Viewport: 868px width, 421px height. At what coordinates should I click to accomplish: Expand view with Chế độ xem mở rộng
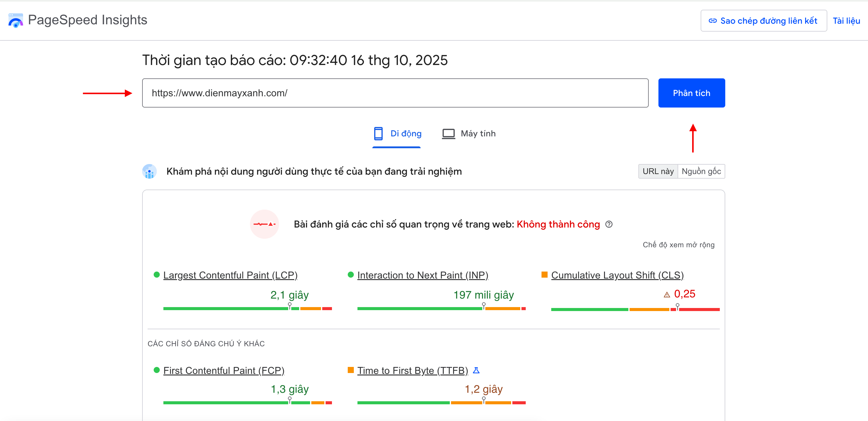point(678,245)
